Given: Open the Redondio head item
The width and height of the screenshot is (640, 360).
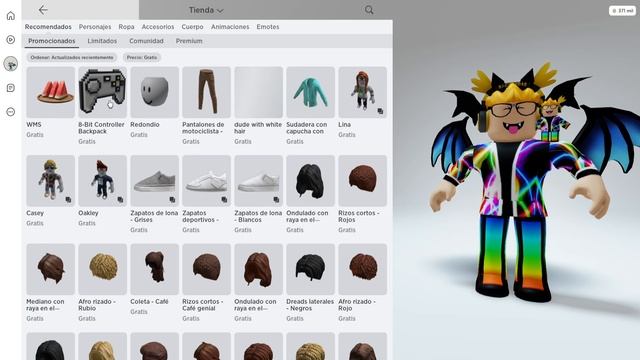Looking at the screenshot, I should (x=155, y=92).
